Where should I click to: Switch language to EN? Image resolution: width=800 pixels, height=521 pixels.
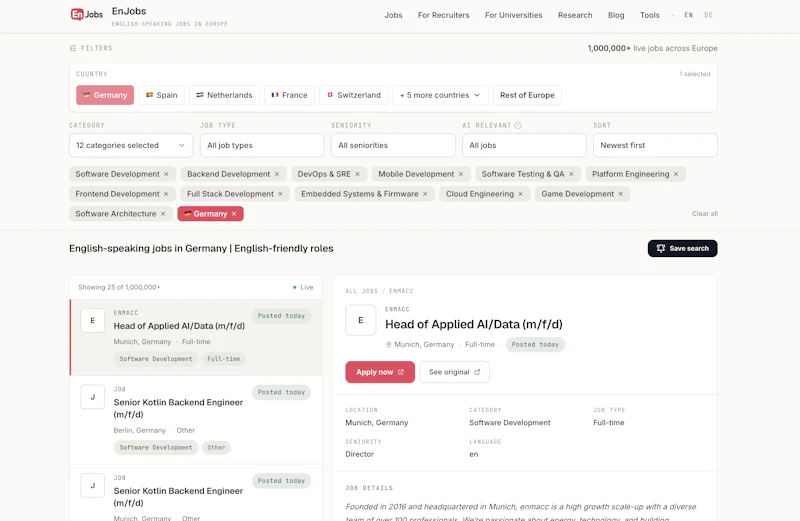point(689,15)
